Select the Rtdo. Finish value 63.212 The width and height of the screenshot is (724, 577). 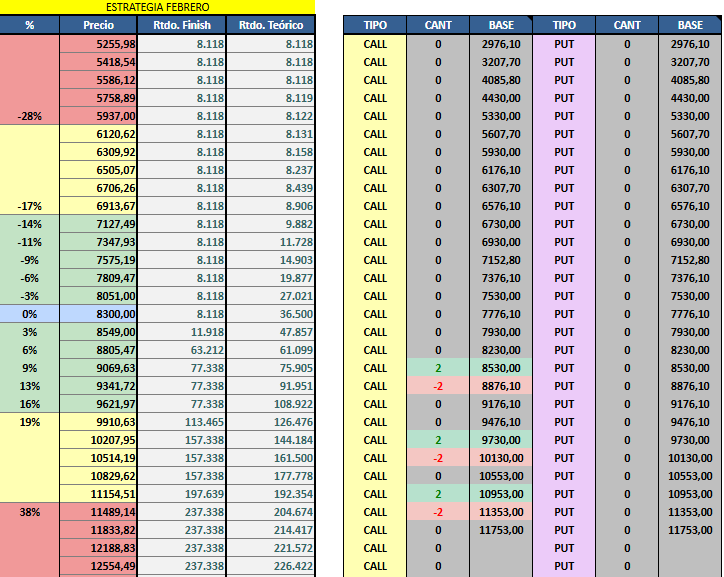tap(181, 350)
